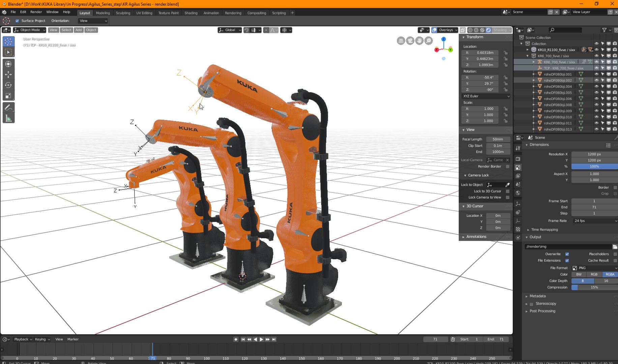618x364 pixels.
Task: Switch viewport to wireframe shading
Action: [x=470, y=30]
